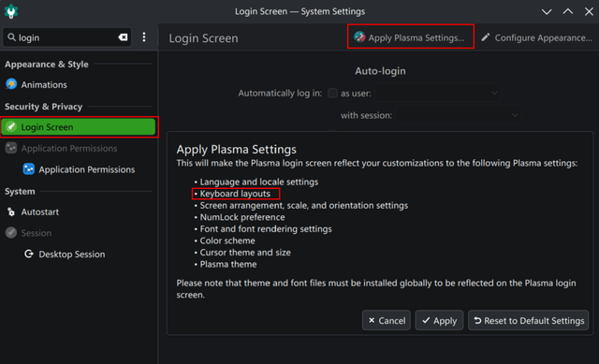Open Configure Appearance dialog

tap(536, 37)
